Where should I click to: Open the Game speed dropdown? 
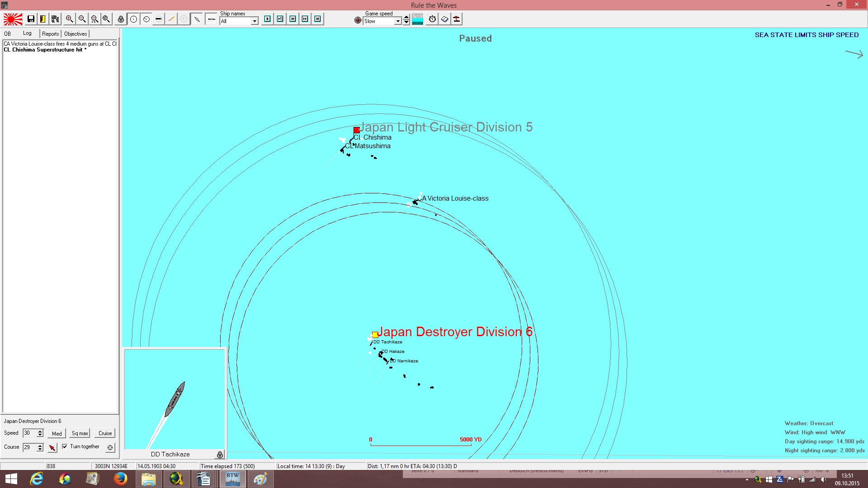coord(398,21)
